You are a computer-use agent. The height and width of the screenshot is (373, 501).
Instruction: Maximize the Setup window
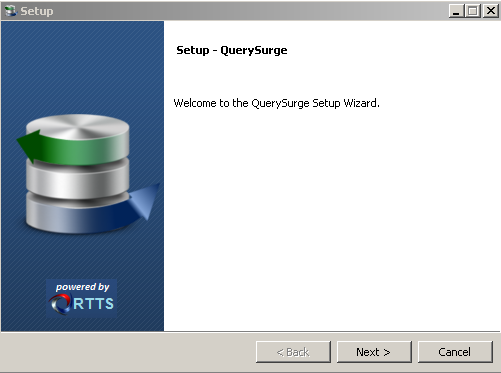pyautogui.click(x=473, y=11)
